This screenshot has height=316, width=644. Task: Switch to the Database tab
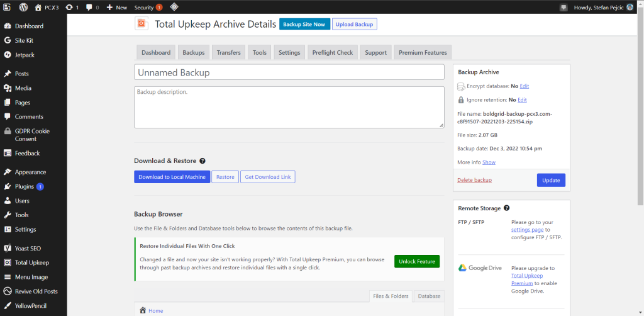click(x=429, y=296)
